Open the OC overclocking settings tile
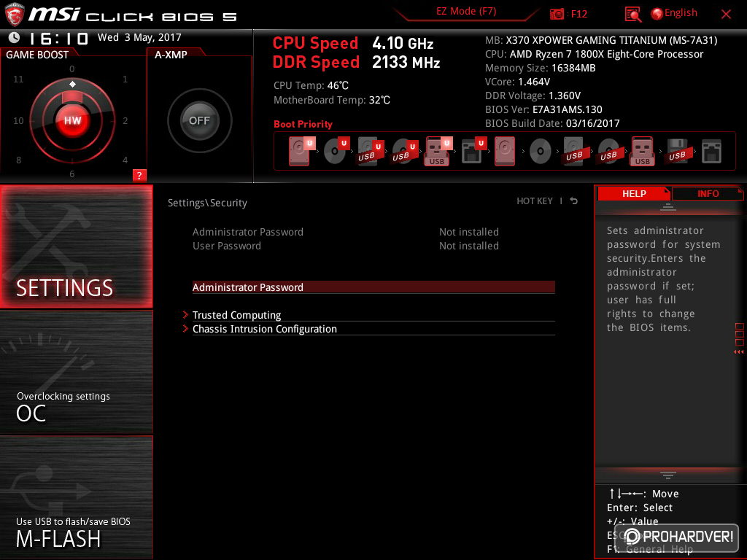 pyautogui.click(x=76, y=373)
